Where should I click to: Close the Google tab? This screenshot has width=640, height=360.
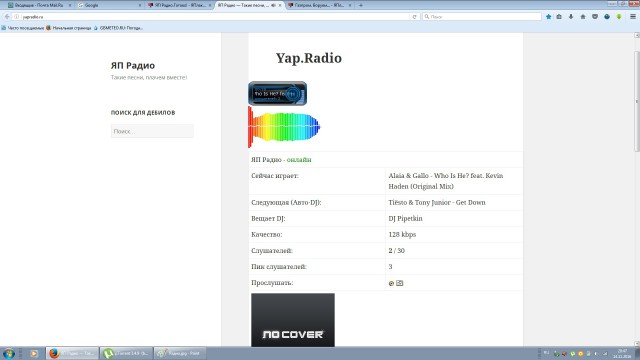[140, 5]
